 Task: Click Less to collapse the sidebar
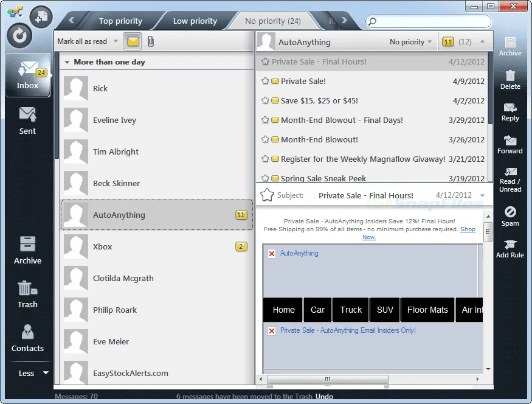[x=33, y=373]
